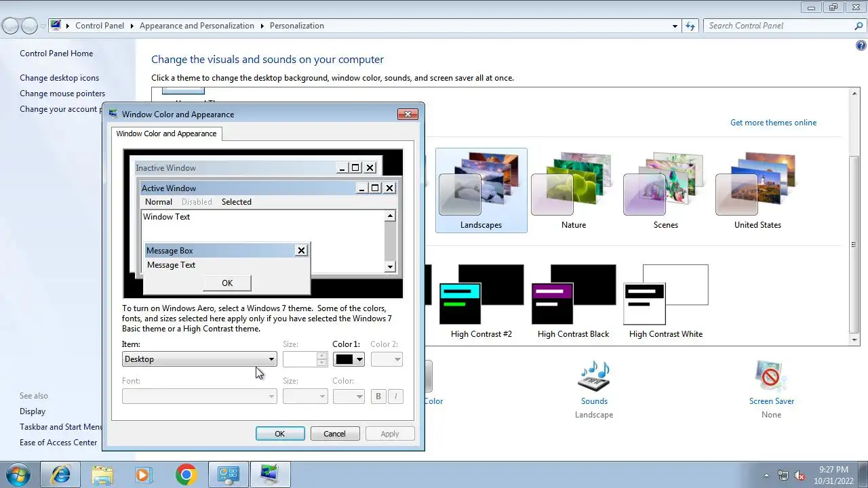
Task: Open the Display link
Action: click(33, 411)
